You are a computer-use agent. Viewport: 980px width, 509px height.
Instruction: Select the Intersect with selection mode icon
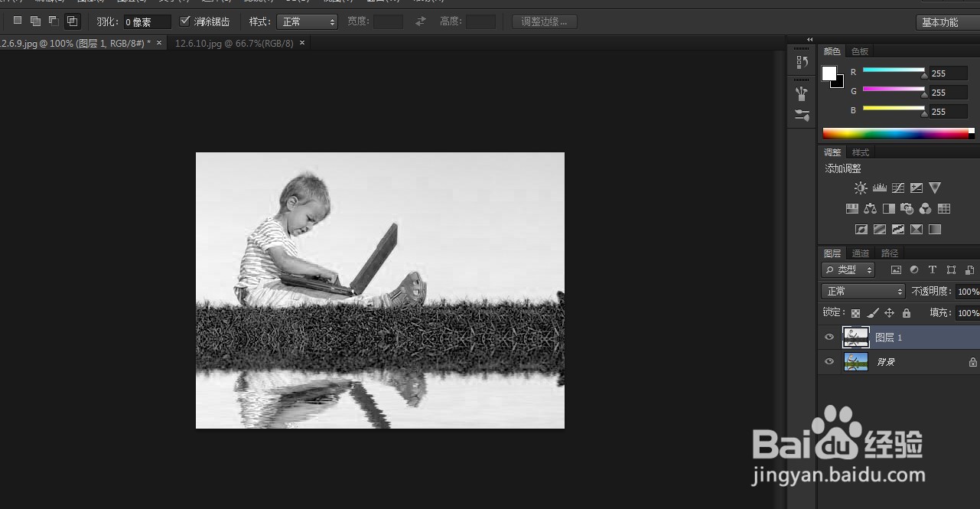(72, 21)
